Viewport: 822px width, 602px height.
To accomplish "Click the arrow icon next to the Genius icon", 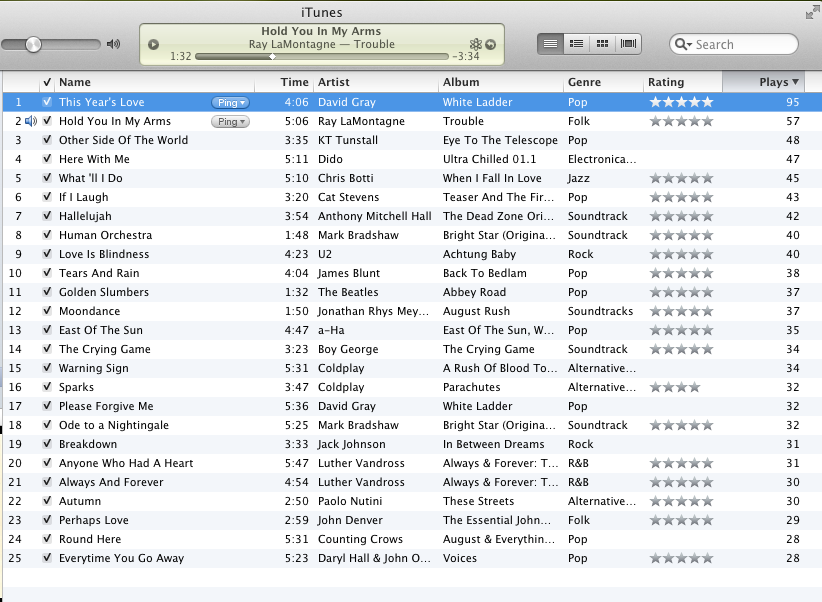I will point(491,45).
